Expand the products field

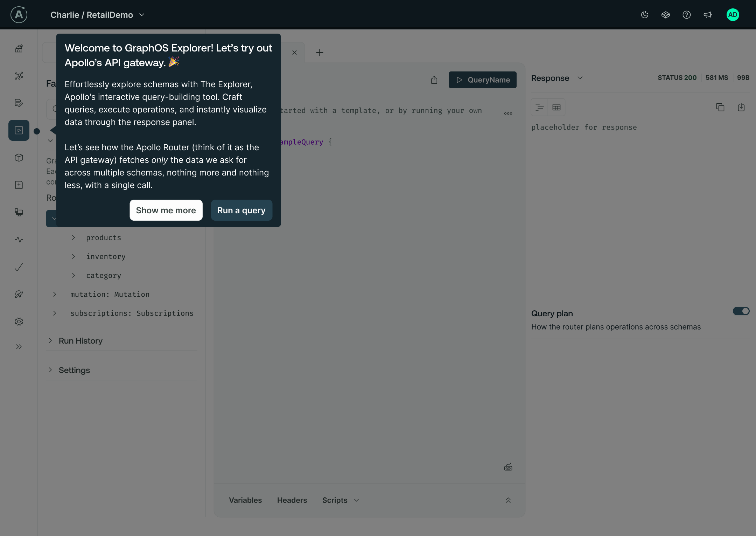coord(73,237)
